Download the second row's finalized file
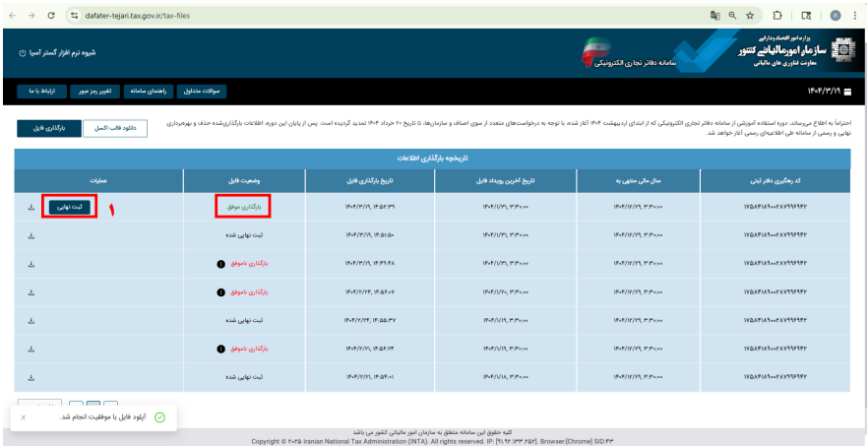 [x=31, y=235]
